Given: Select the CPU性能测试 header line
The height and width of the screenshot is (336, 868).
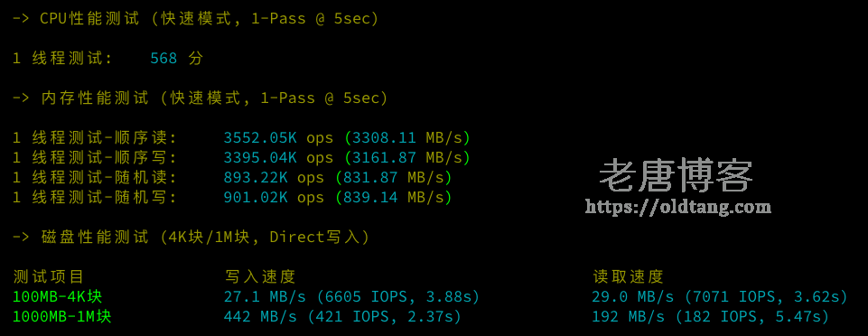Looking at the screenshot, I should [195, 18].
